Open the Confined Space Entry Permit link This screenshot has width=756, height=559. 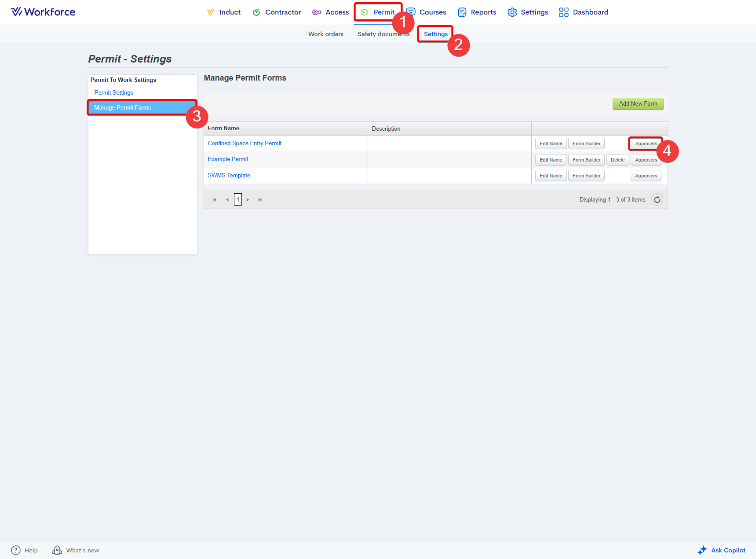pyautogui.click(x=245, y=143)
